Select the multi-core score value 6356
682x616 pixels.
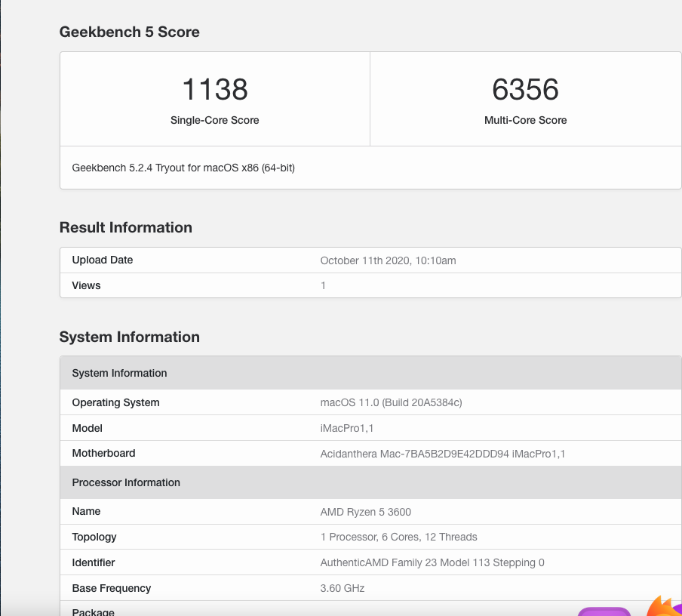pyautogui.click(x=525, y=89)
